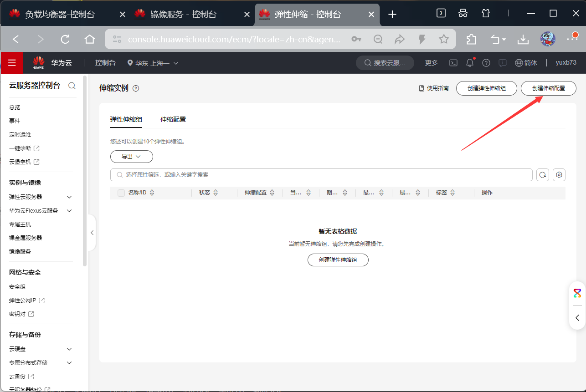Open 一键诊断 external link
This screenshot has width=586, height=392.
24,148
